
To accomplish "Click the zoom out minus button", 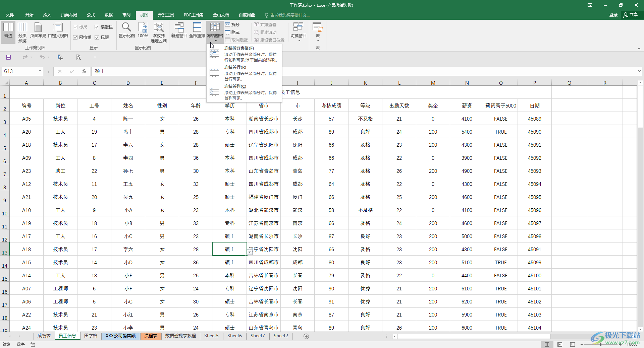I will tap(582, 344).
